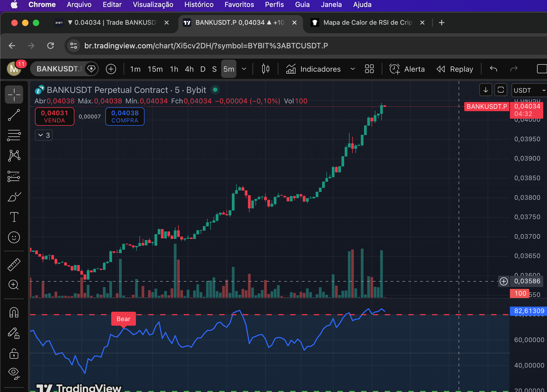Image resolution: width=547 pixels, height=392 pixels.
Task: Select the ruler measure tool
Action: click(14, 264)
